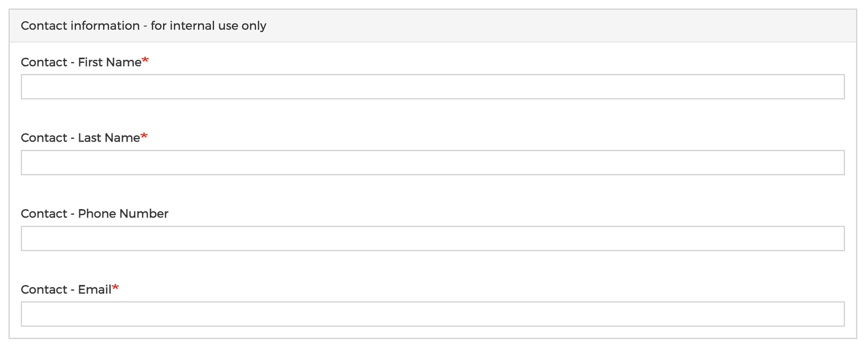The image size is (868, 349).
Task: Click the "Contact - First Name" label
Action: pos(81,62)
